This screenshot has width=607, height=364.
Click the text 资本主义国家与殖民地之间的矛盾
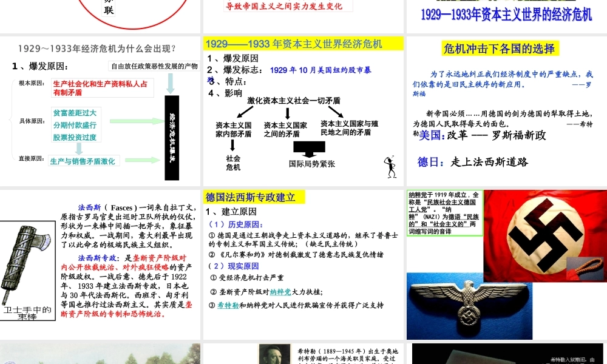pos(349,128)
